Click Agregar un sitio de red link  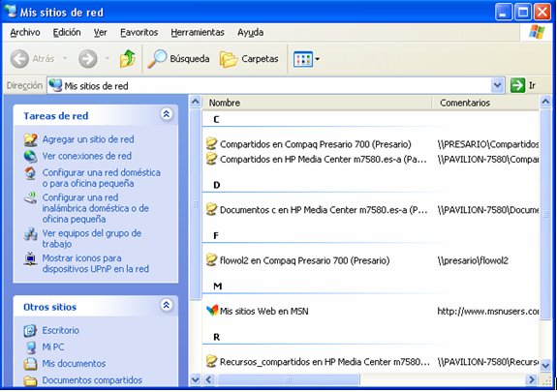[x=88, y=139]
